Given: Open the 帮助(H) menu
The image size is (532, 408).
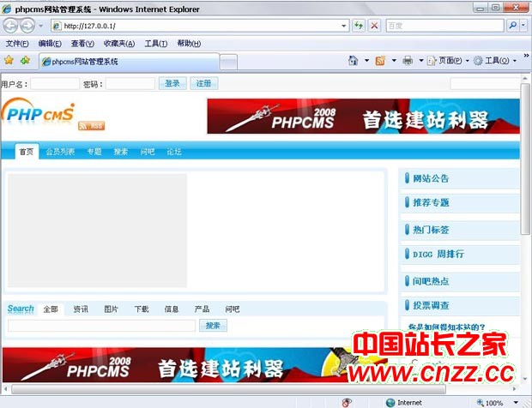Looking at the screenshot, I should [x=189, y=44].
